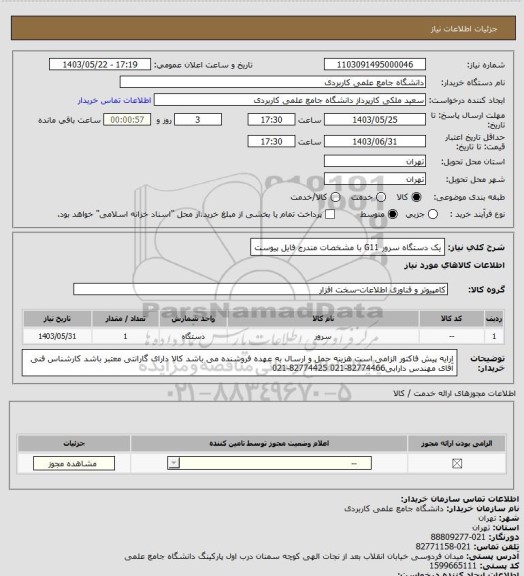Viewport: 524px width, 576px height.
Task: Toggle the treasury bonds payment checkbox
Action: (x=330, y=214)
